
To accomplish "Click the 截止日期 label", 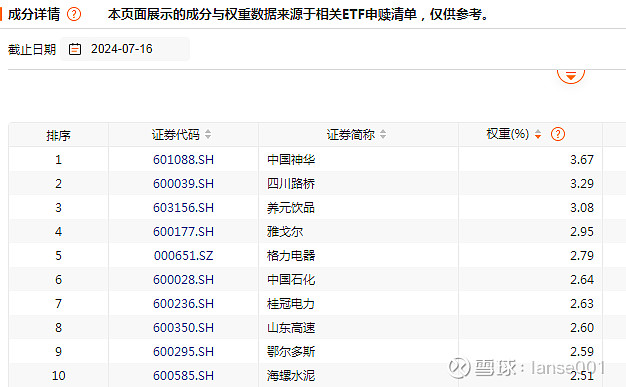I will click(x=32, y=50).
